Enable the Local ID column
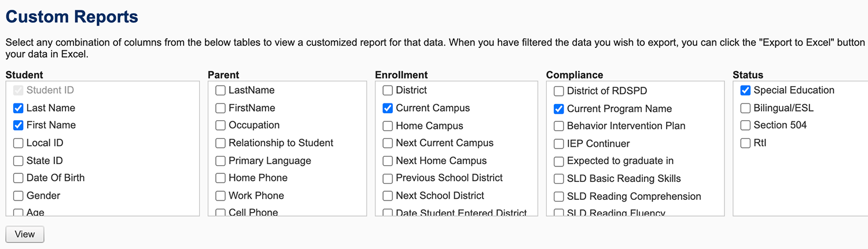This screenshot has width=868, height=249. click(19, 143)
